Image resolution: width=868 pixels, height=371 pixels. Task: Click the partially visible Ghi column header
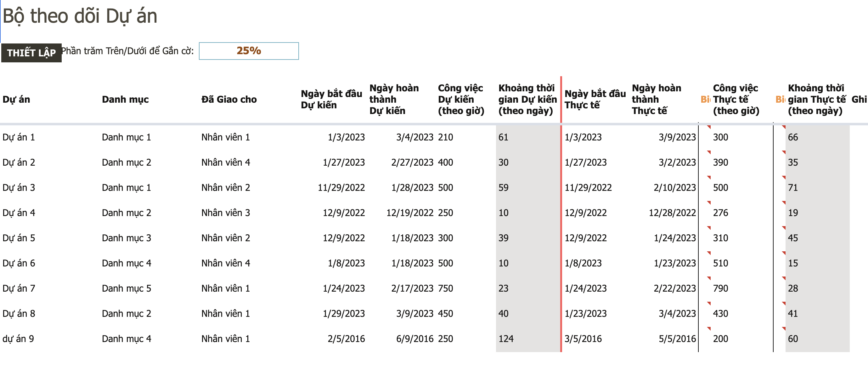(859, 100)
